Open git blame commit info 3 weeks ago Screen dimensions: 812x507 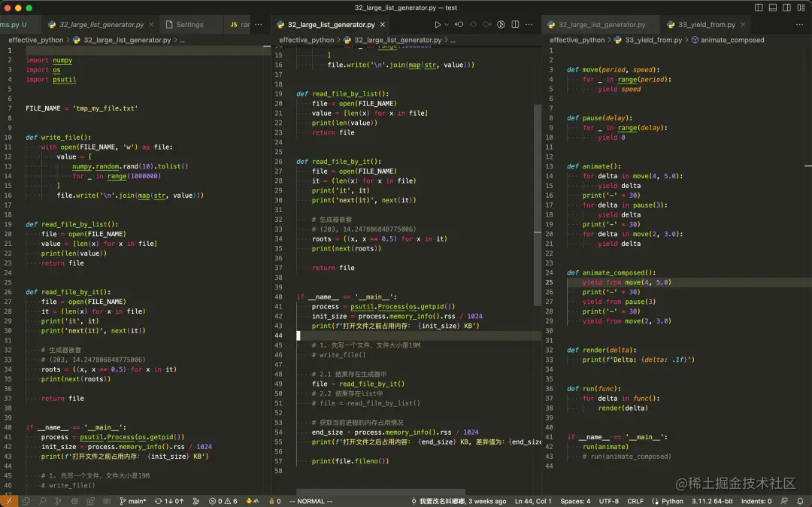(x=459, y=501)
